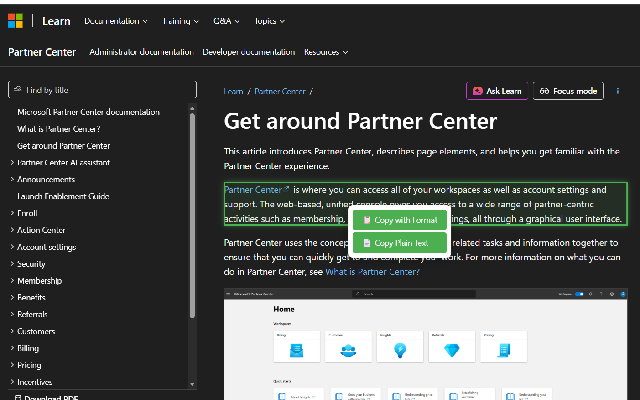Open the Documentation dropdown menu
Screen dimensions: 640x400
[x=116, y=21]
